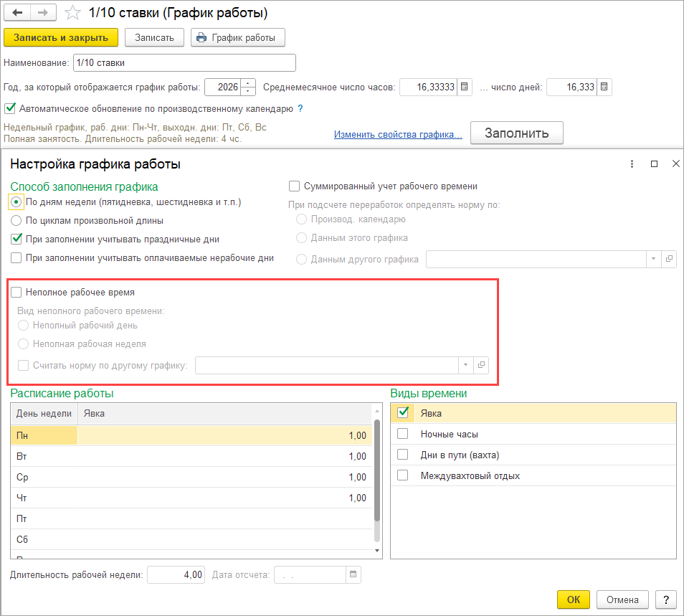
Task: Expand the Данным другого графика dropdown
Action: pyautogui.click(x=653, y=260)
